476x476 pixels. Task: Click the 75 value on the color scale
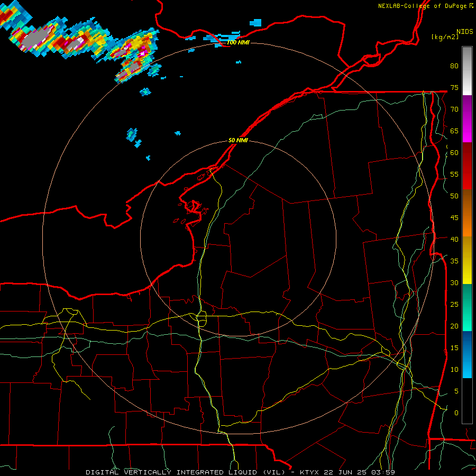(454, 87)
